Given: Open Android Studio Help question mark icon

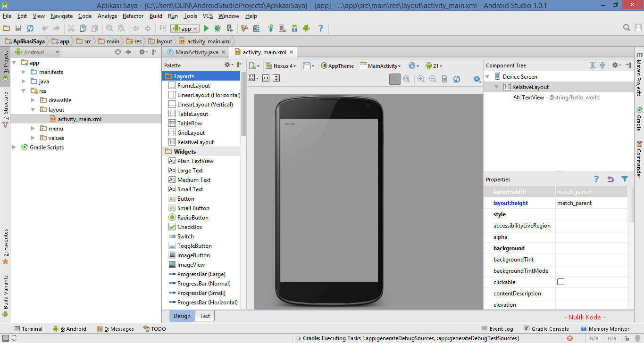Looking at the screenshot, I should click(321, 28).
